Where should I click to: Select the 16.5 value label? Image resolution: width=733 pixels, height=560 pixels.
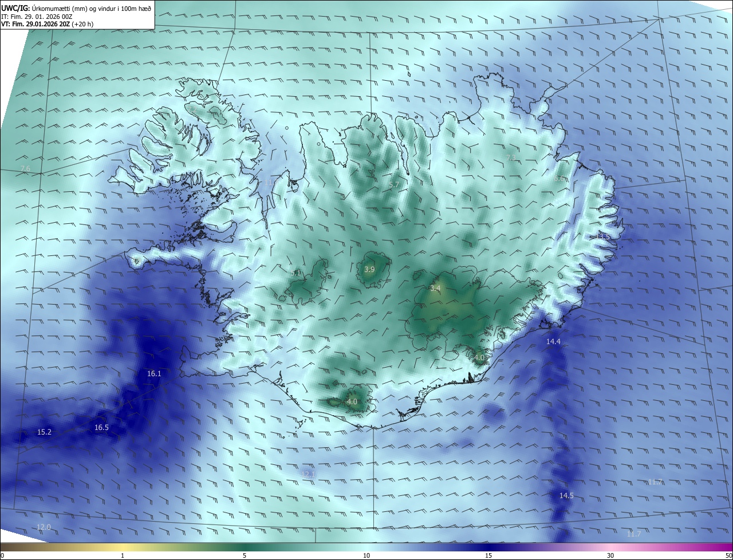[x=101, y=427]
